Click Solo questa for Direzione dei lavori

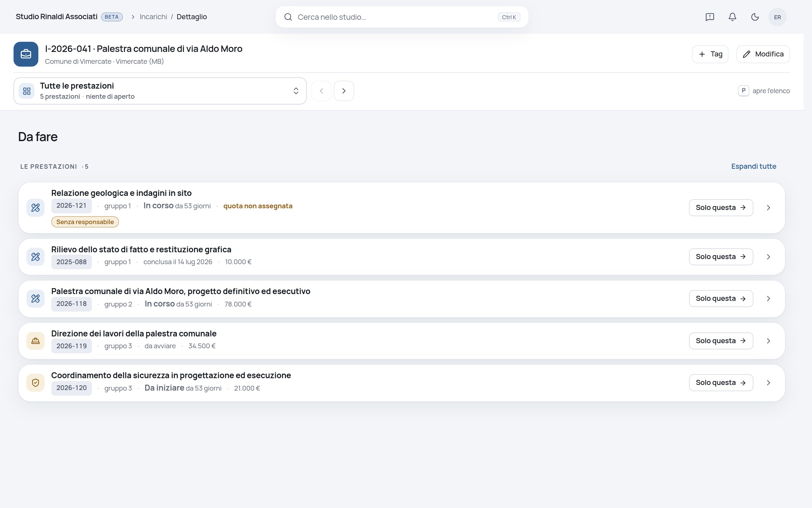(x=721, y=341)
